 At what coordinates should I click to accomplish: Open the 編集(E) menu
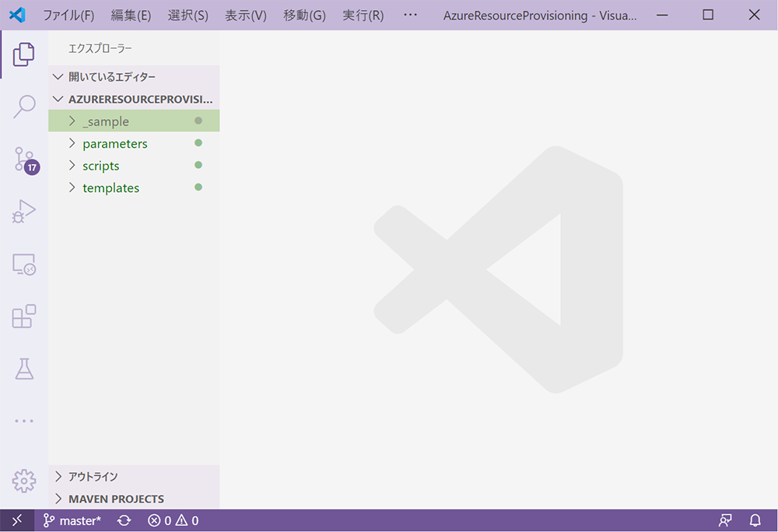131,16
